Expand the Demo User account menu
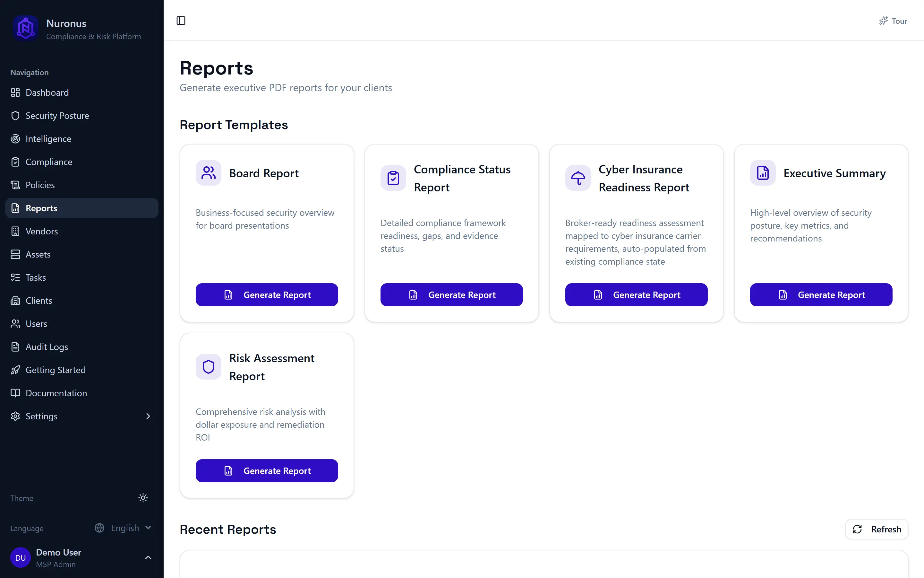This screenshot has width=924, height=578. [82, 558]
